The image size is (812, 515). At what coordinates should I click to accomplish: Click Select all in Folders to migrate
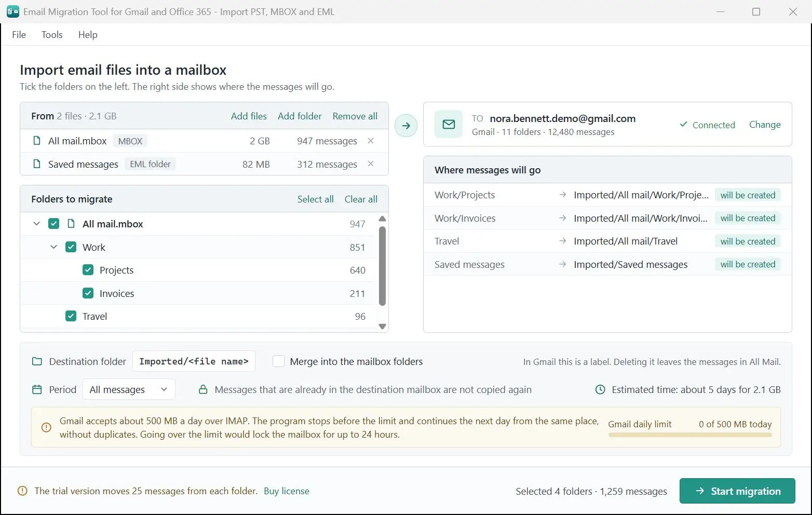(x=316, y=199)
